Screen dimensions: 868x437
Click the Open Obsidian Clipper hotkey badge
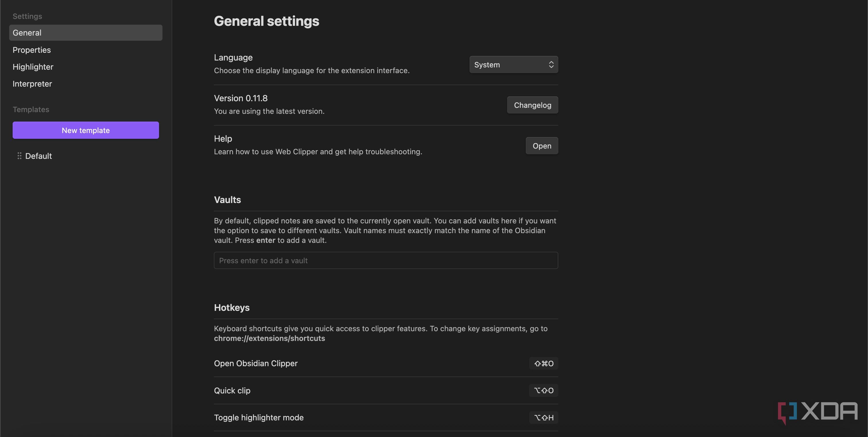[x=544, y=363]
